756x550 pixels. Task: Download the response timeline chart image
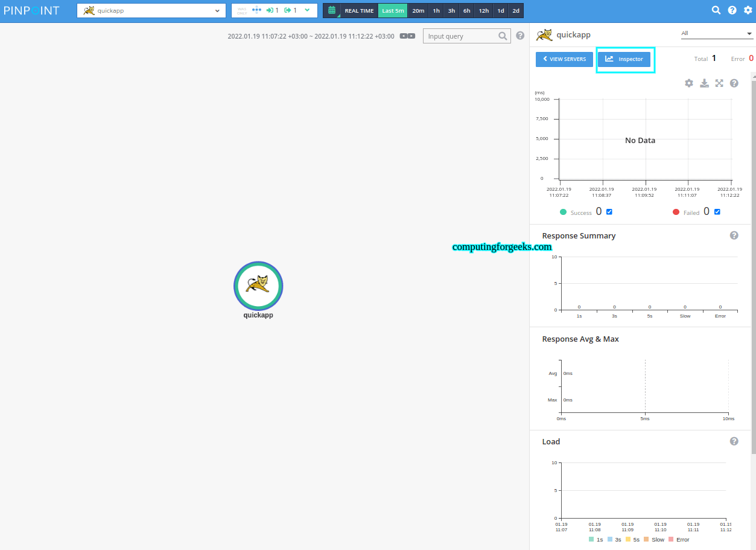coord(704,83)
